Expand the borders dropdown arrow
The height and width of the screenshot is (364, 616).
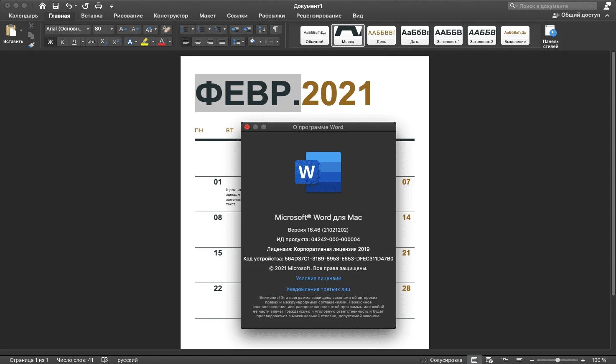click(277, 42)
